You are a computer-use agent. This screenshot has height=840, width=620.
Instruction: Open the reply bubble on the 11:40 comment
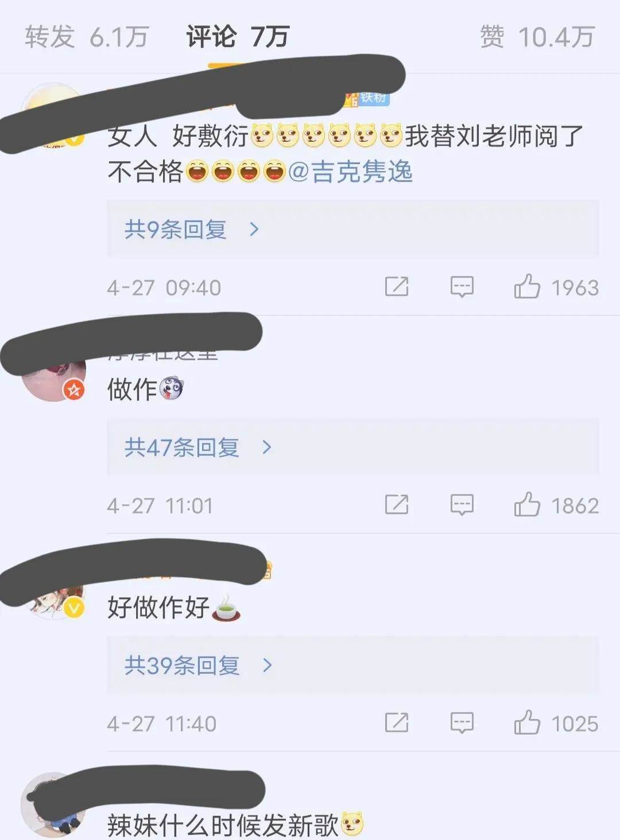coord(462,723)
